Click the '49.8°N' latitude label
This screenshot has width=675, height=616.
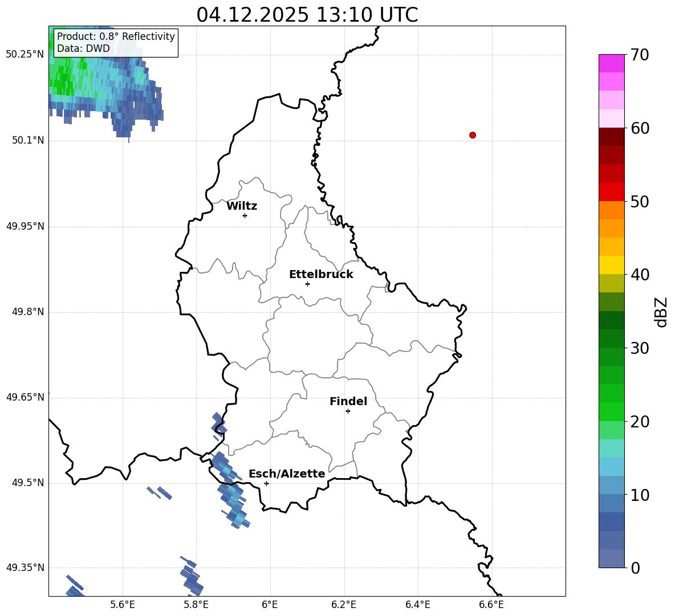click(x=28, y=312)
